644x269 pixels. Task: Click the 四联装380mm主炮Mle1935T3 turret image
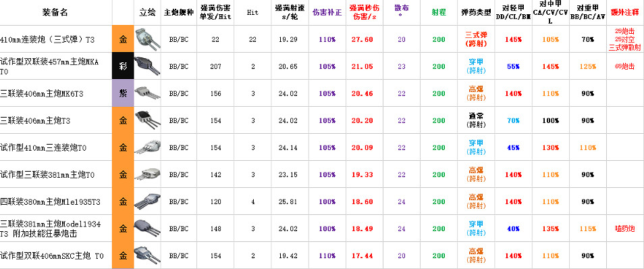(146, 201)
